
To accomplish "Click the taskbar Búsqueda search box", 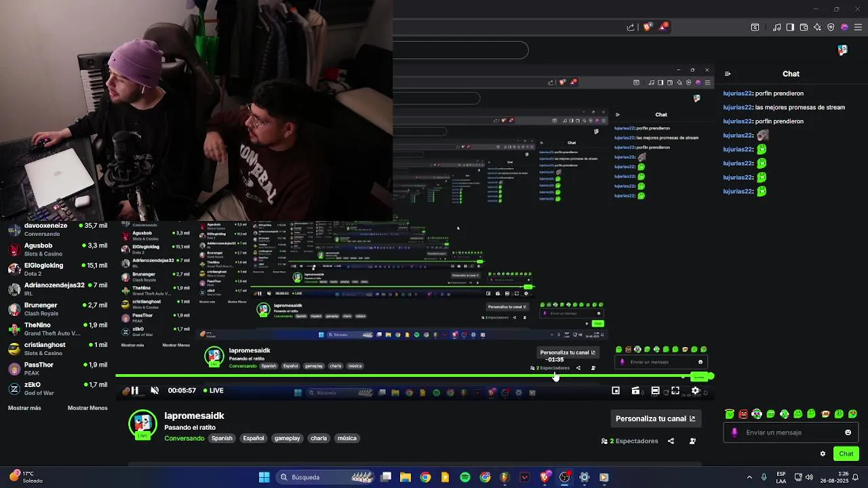I will click(324, 477).
